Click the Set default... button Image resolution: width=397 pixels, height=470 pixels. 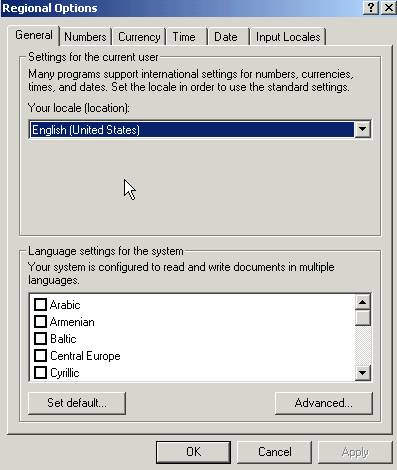(77, 403)
